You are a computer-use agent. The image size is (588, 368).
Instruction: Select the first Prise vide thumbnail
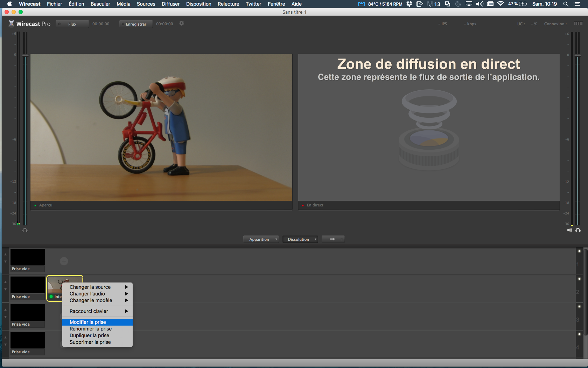pos(27,258)
